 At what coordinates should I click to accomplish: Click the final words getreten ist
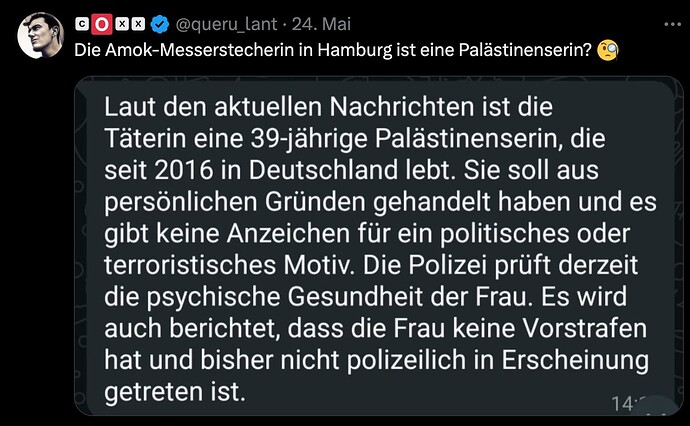pos(174,389)
